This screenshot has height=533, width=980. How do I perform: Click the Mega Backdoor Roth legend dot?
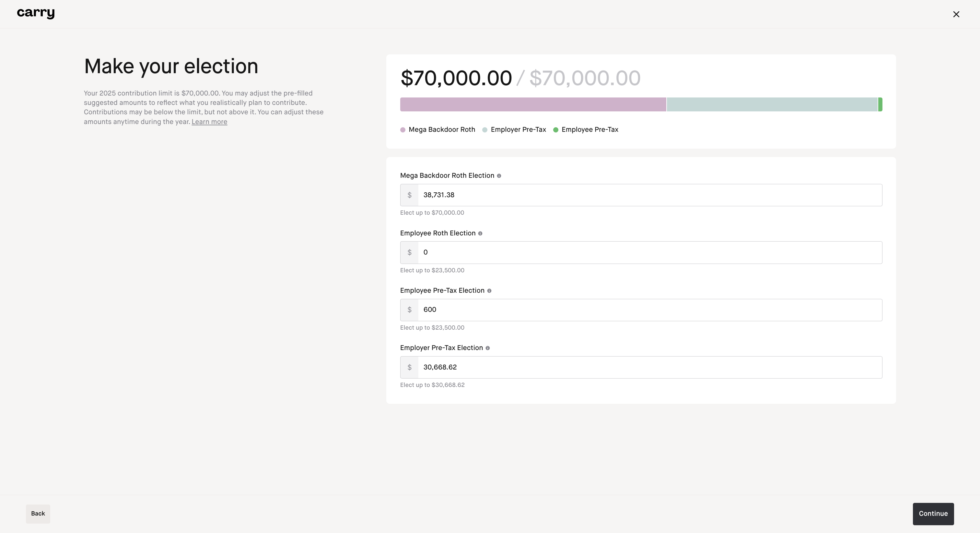click(x=403, y=130)
